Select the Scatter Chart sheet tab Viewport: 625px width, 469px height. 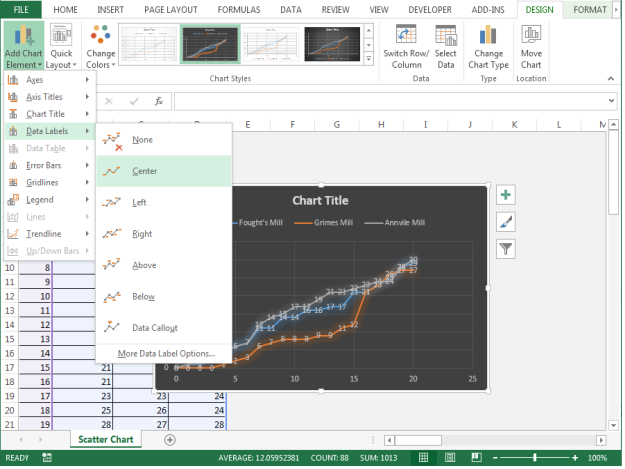[x=106, y=440]
